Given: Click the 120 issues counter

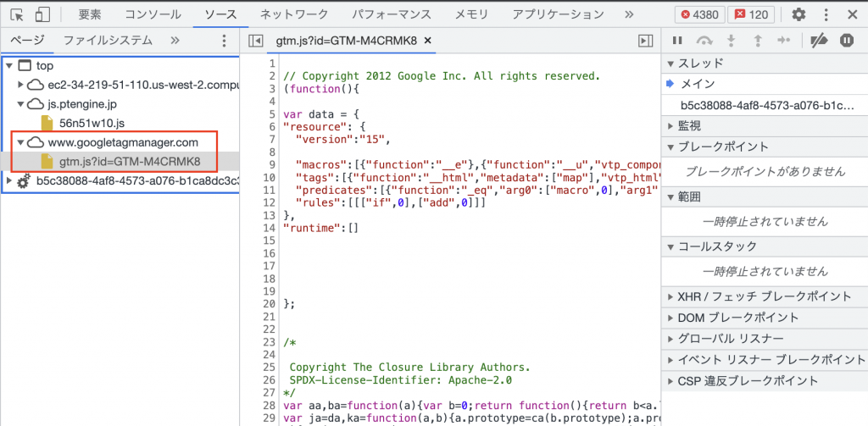Looking at the screenshot, I should pyautogui.click(x=751, y=14).
